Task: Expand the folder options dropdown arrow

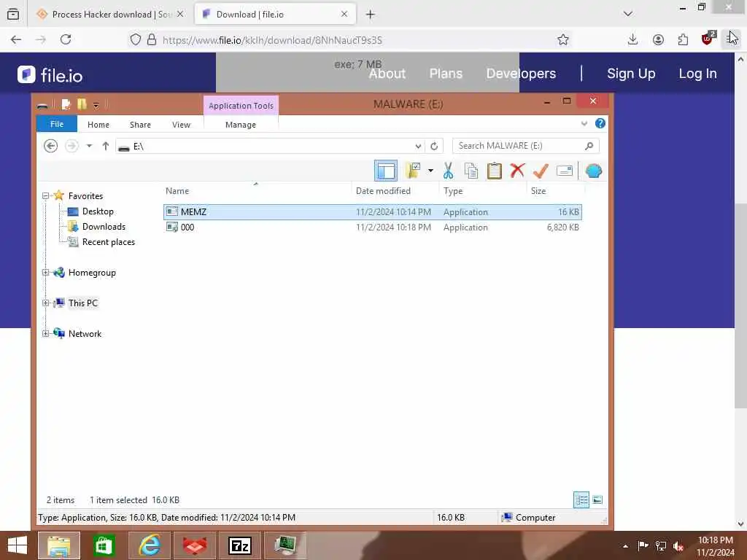Action: (x=430, y=171)
